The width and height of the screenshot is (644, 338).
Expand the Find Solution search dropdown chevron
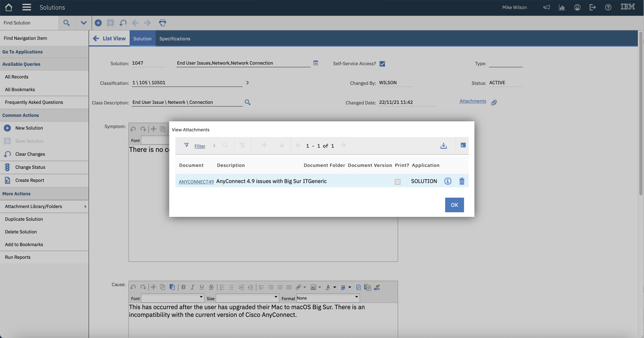click(x=84, y=23)
